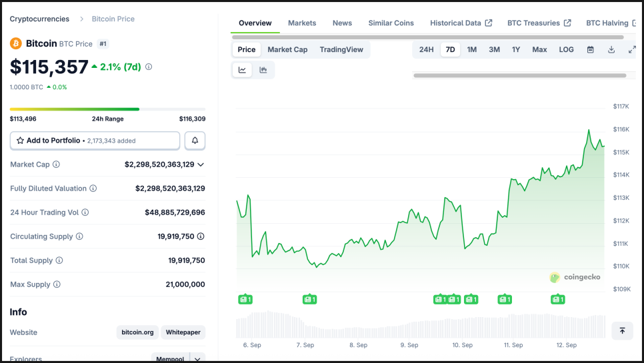Click the $2,298,520,363,129 Fully Diluted value

click(x=170, y=188)
